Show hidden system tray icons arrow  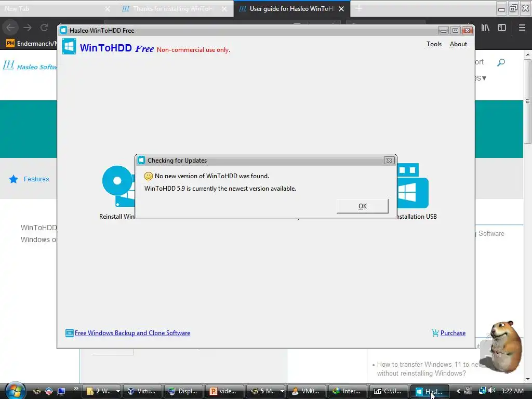458,391
